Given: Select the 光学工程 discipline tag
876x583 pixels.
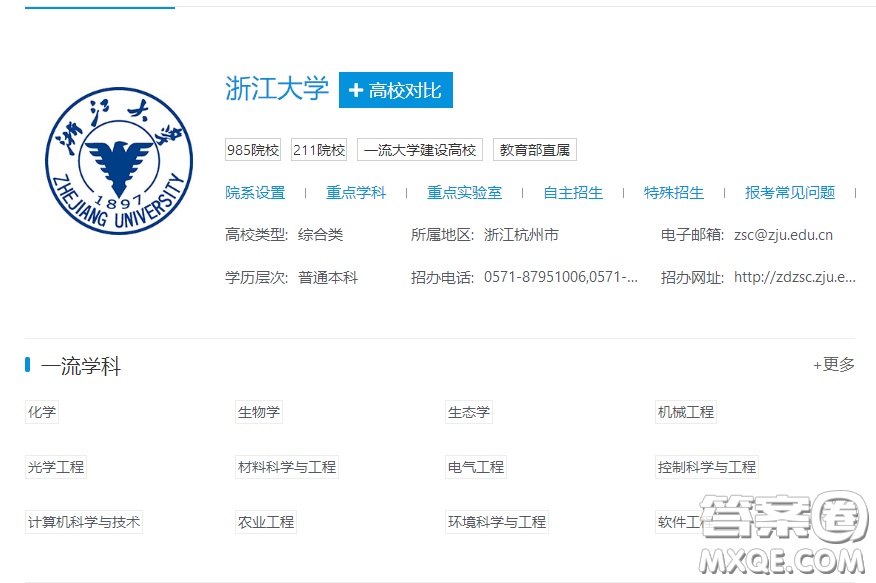Looking at the screenshot, I should pos(56,467).
